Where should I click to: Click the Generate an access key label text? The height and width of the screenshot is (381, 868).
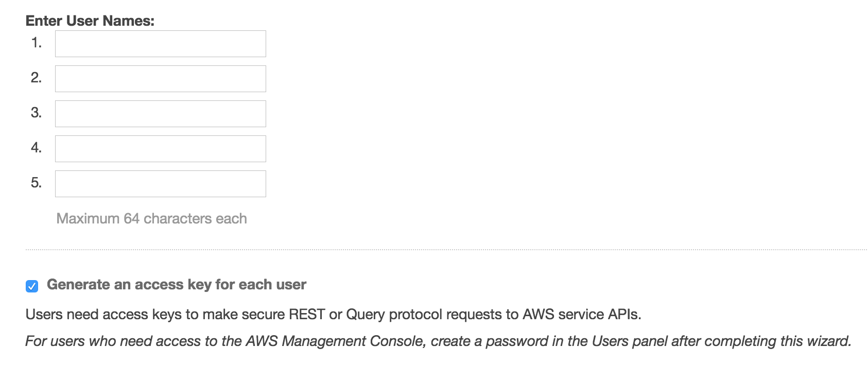(178, 284)
